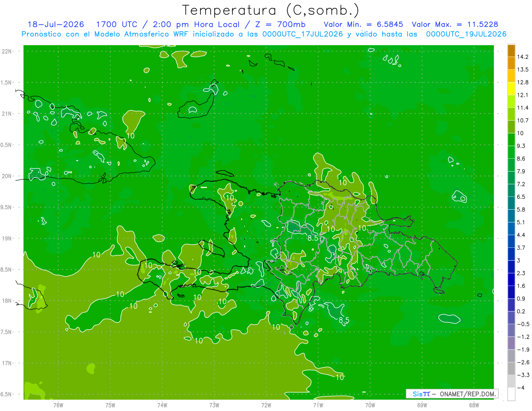
Task: Click the '17N' latitude axis label
Action: (x=7, y=363)
